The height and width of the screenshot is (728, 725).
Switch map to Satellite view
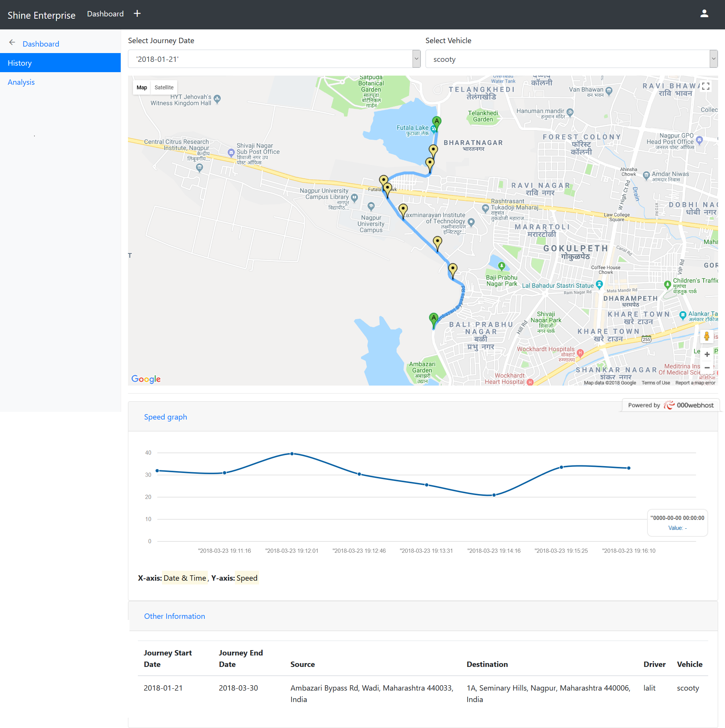164,87
